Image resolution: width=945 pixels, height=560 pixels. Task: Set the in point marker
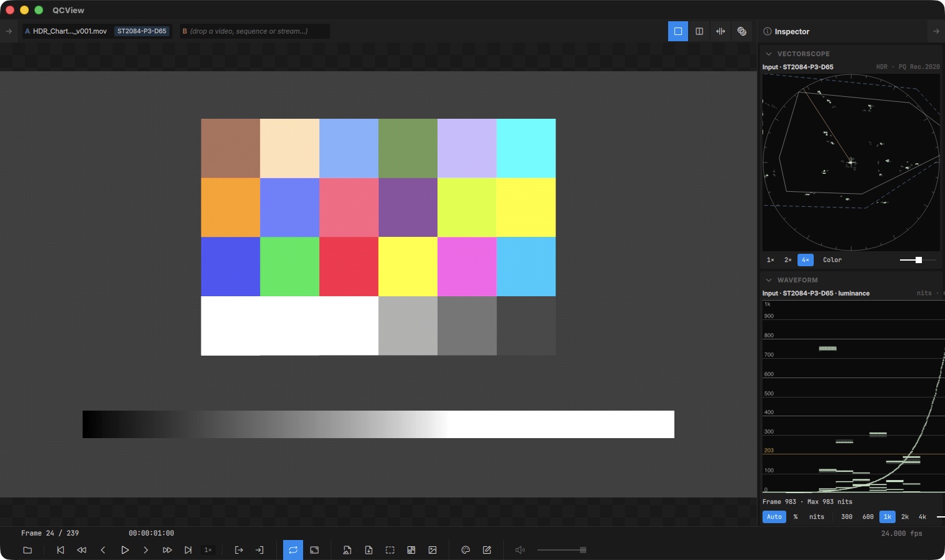[239, 550]
